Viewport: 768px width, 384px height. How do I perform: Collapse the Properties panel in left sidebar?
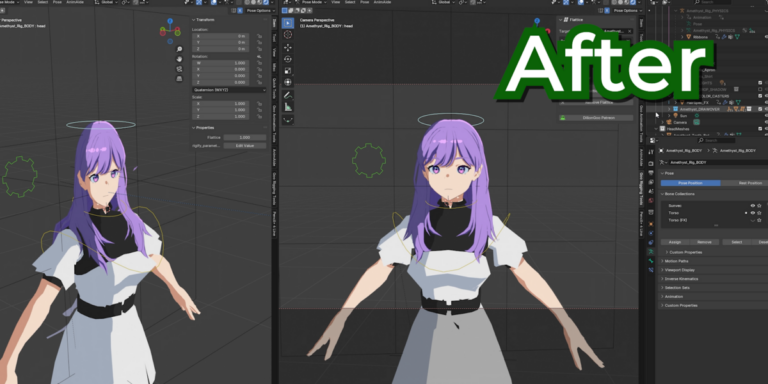coord(193,128)
